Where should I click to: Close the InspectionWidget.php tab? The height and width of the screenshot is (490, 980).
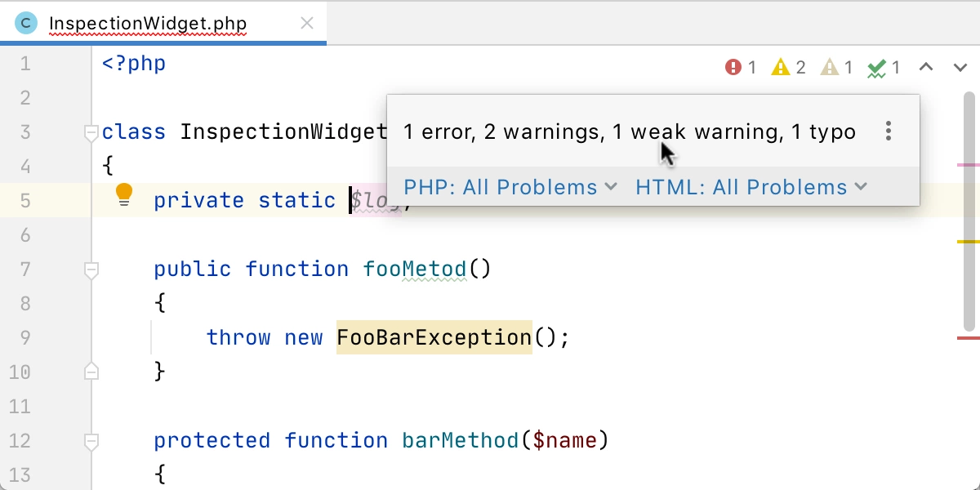[x=307, y=24]
